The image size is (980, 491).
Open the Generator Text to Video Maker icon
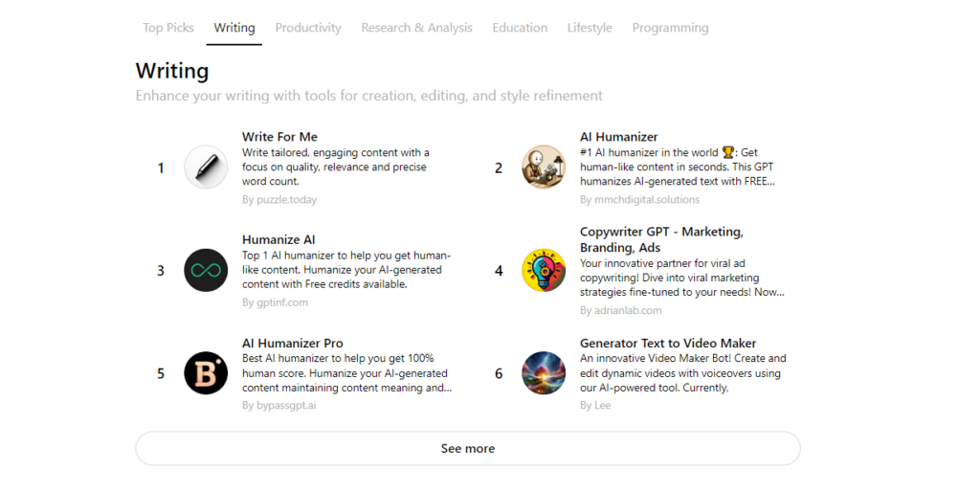544,373
